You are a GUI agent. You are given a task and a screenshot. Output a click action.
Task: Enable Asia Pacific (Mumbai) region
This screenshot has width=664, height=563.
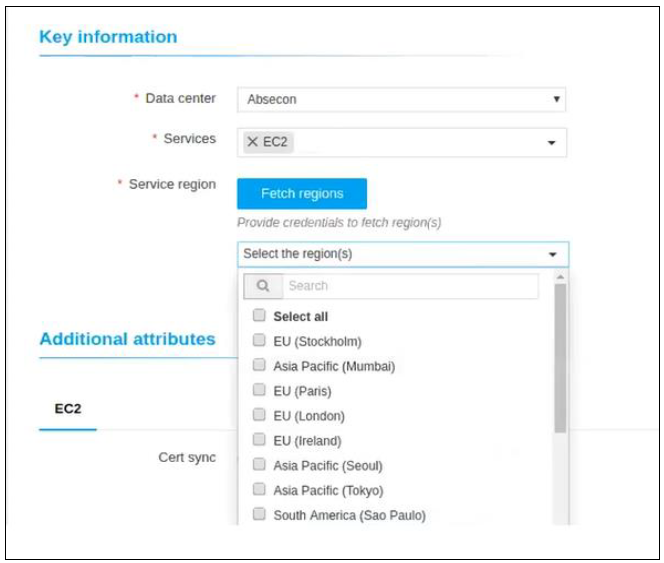pyautogui.click(x=259, y=365)
